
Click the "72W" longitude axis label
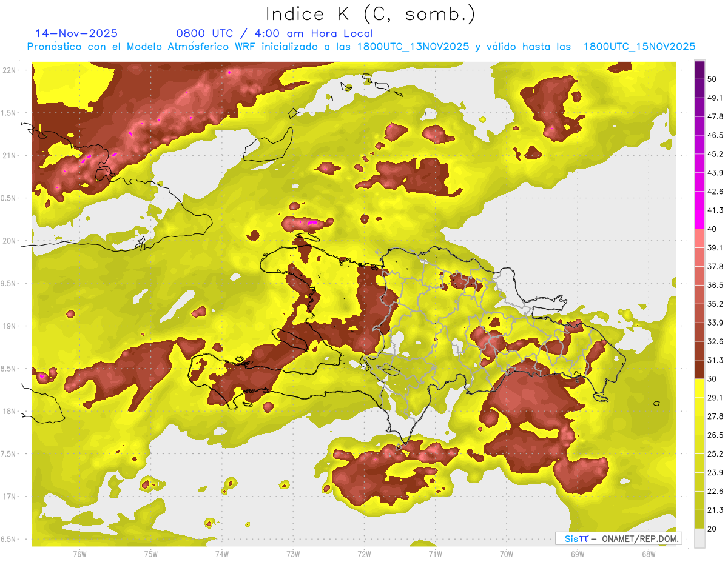coord(364,554)
